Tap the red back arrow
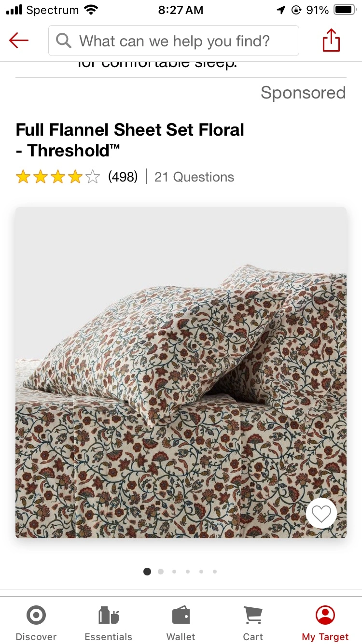 point(19,41)
